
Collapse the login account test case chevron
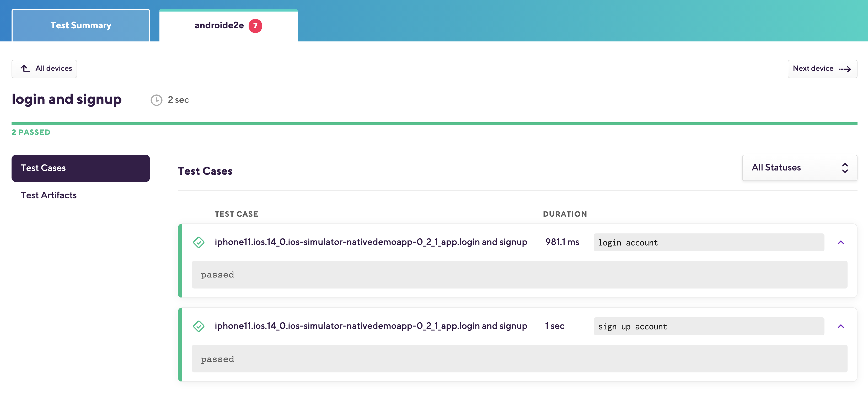click(x=841, y=242)
